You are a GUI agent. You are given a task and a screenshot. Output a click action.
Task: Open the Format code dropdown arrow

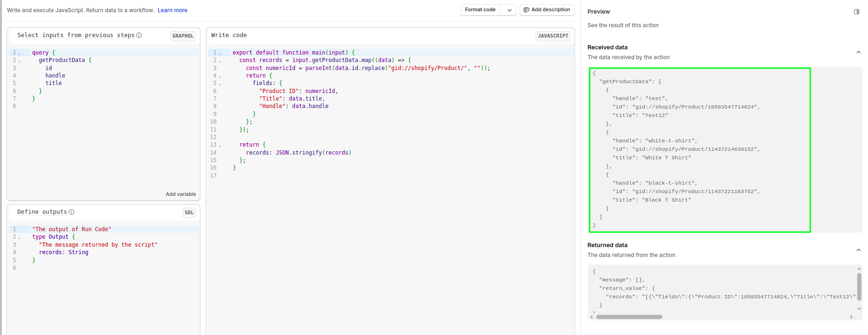coord(509,10)
